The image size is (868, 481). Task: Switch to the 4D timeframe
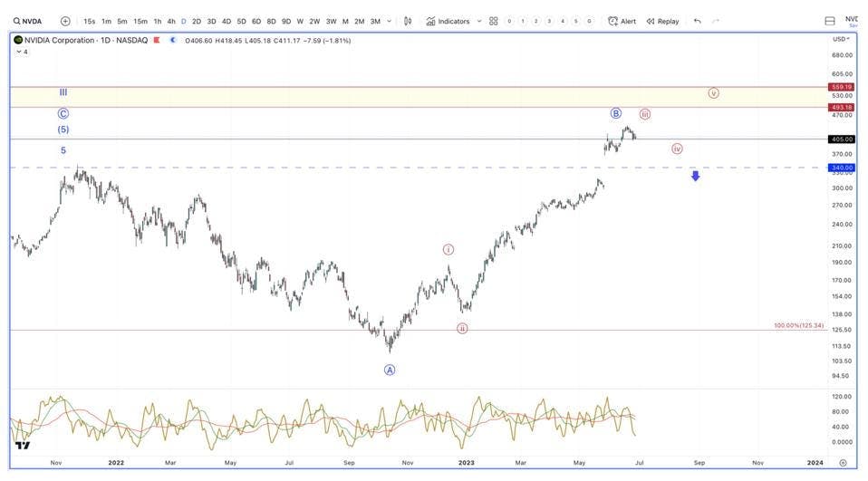227,21
